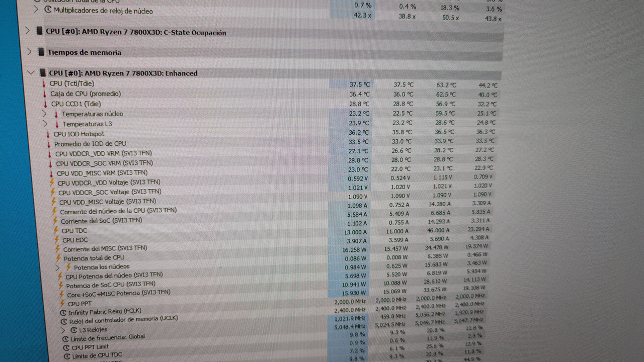
Task: Click thermometer icon beside CPU VDDCR_VDD VRM
Action: click(x=49, y=154)
